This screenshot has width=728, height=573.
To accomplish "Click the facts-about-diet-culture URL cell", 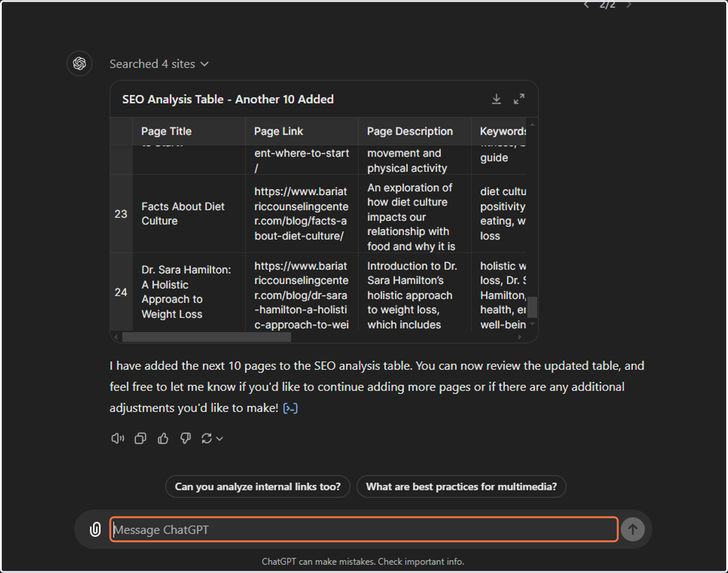I will (x=302, y=213).
